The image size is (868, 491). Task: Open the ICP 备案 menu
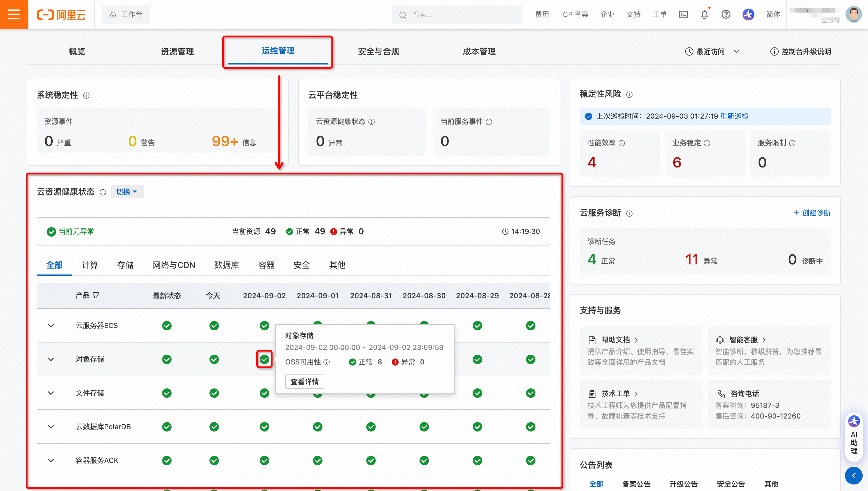(575, 14)
